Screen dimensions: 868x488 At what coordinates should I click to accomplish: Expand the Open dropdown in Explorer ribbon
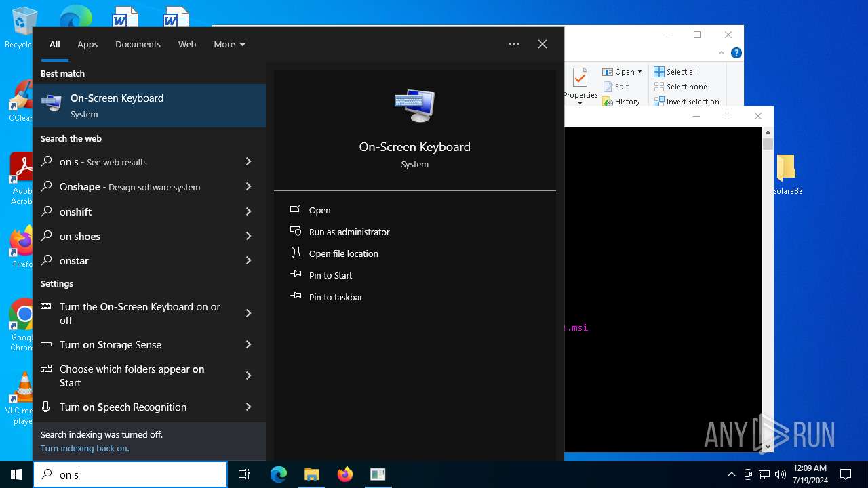(x=623, y=72)
